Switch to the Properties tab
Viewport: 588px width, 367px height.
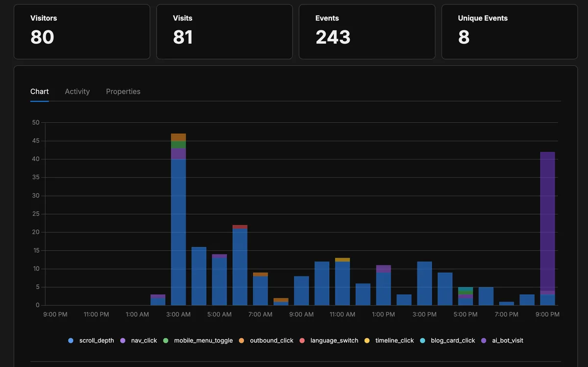(123, 92)
